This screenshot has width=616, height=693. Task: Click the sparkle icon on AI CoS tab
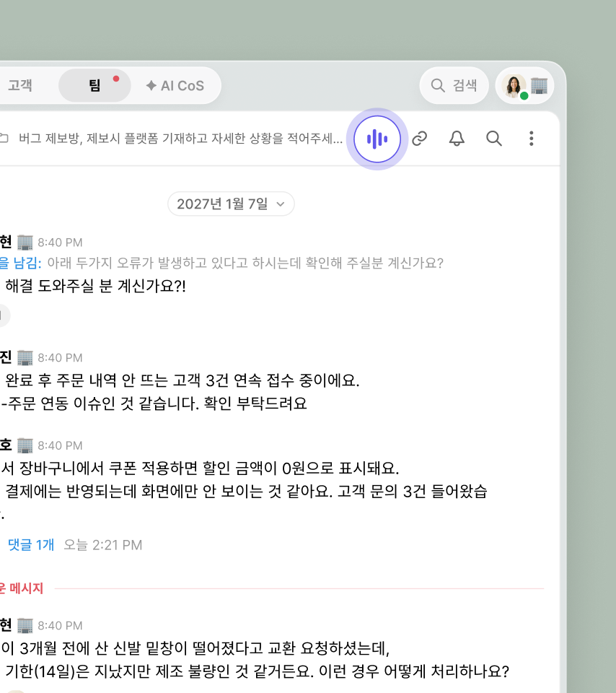pyautogui.click(x=151, y=85)
